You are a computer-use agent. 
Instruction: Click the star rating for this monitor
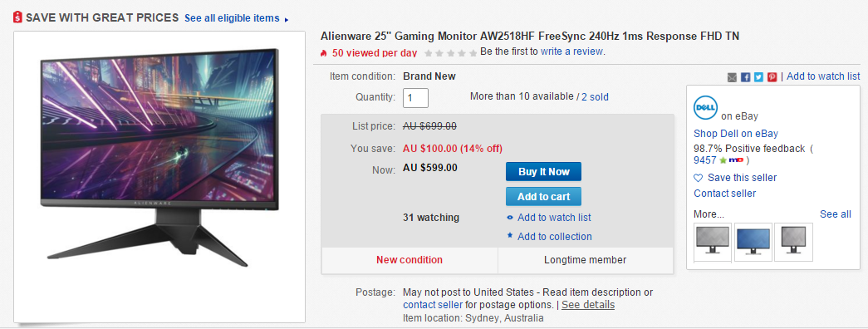click(450, 53)
